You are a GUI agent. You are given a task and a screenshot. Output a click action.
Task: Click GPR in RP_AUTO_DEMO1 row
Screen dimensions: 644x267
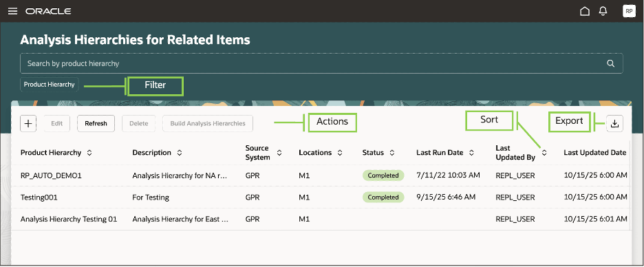tap(253, 175)
